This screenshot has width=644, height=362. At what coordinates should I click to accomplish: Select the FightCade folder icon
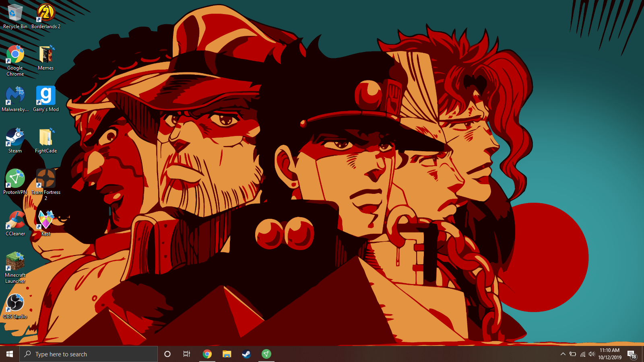tap(46, 140)
